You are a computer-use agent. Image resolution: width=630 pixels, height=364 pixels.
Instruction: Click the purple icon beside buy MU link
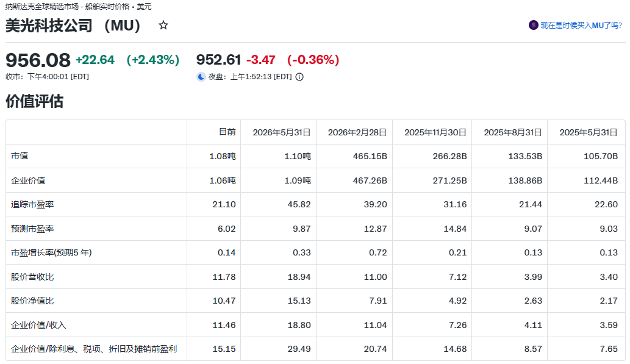pyautogui.click(x=533, y=26)
